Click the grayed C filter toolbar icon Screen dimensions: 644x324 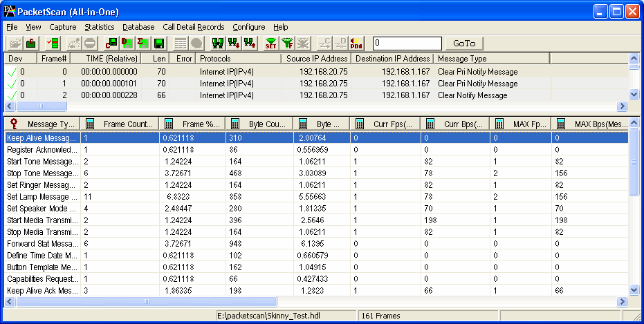(324, 43)
